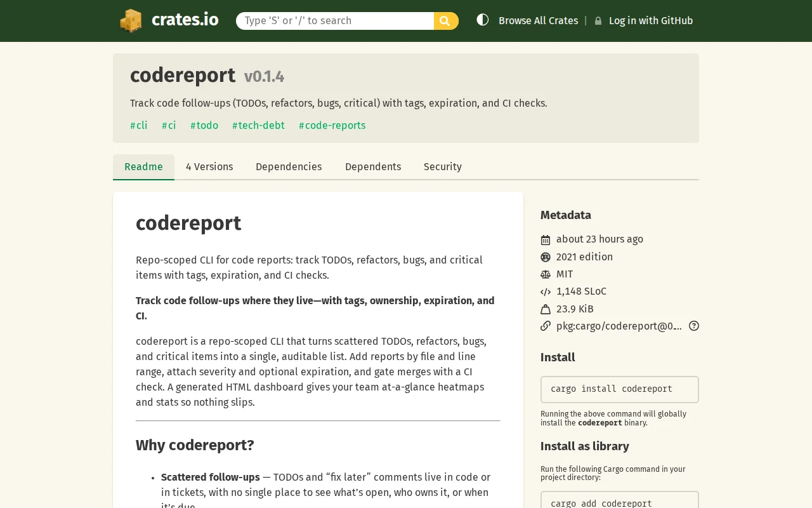Screen dimensions: 812x508
Task: Open the purl help question mark
Action: [x=694, y=326]
